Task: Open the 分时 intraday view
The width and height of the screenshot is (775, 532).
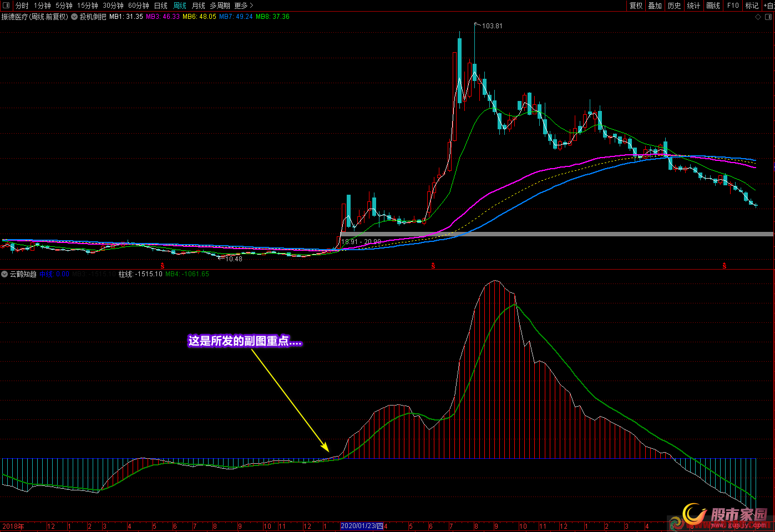Action: pyautogui.click(x=22, y=6)
